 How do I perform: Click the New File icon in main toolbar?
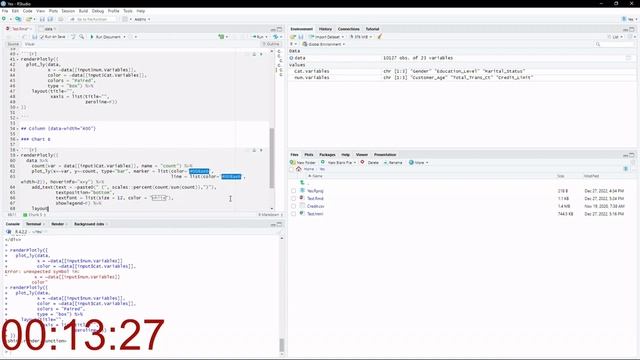(4, 19)
